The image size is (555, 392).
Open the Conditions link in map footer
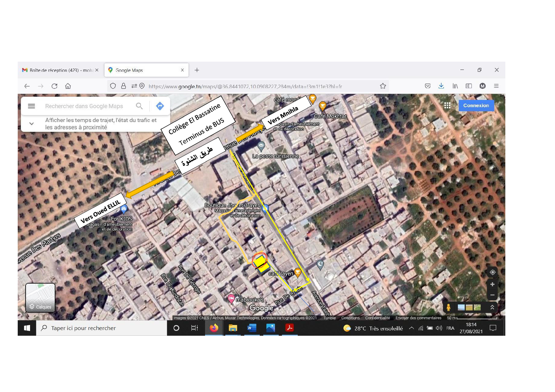coord(350,318)
